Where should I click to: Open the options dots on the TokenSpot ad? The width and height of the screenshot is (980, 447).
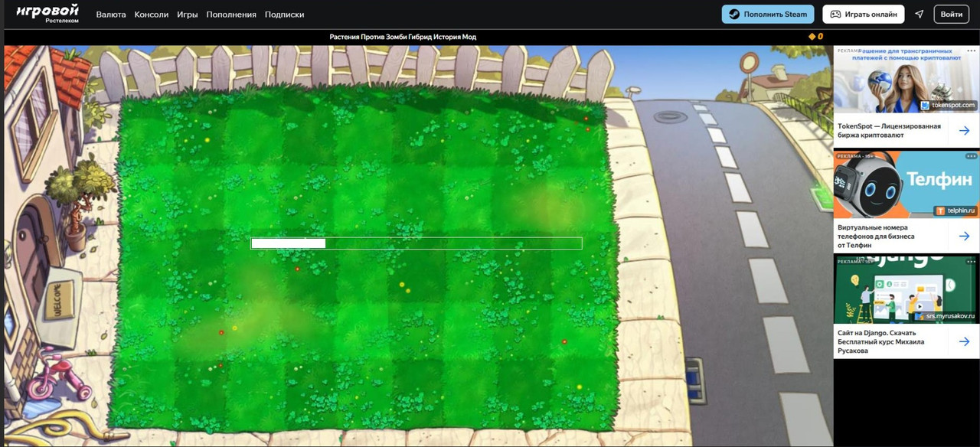click(971, 51)
